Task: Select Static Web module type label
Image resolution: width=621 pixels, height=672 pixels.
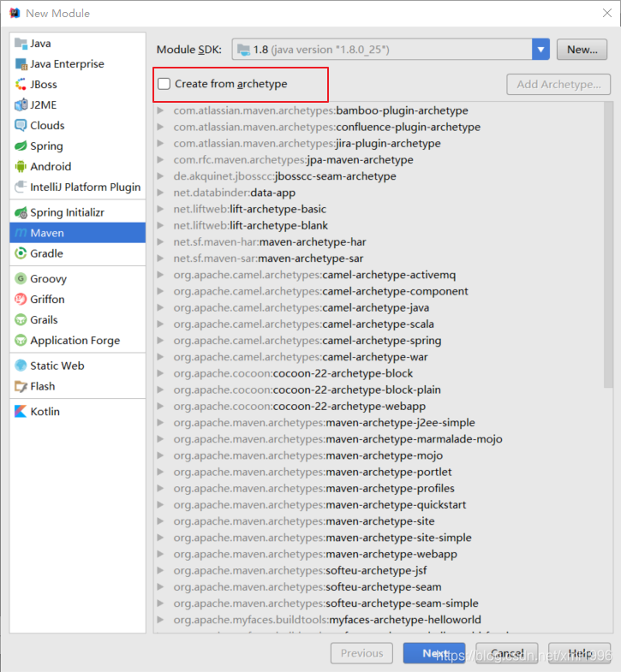Action: coord(57,366)
